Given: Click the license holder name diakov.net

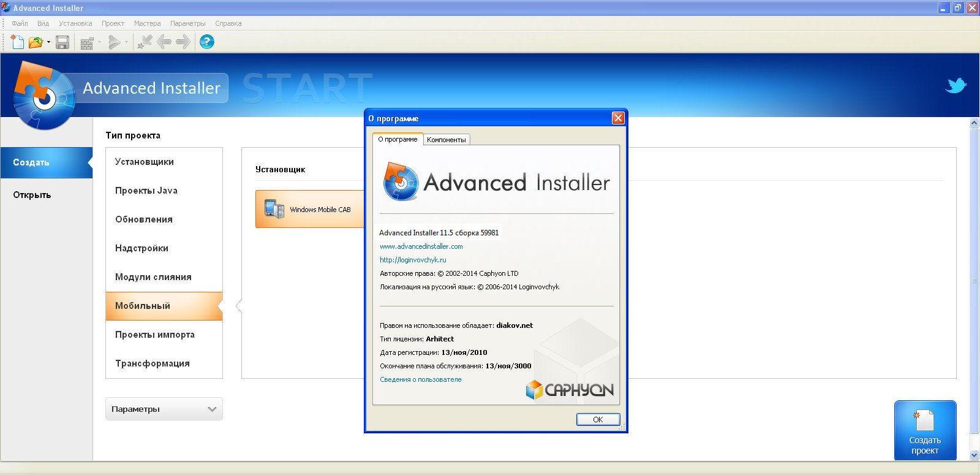Looking at the screenshot, I should pyautogui.click(x=514, y=325).
